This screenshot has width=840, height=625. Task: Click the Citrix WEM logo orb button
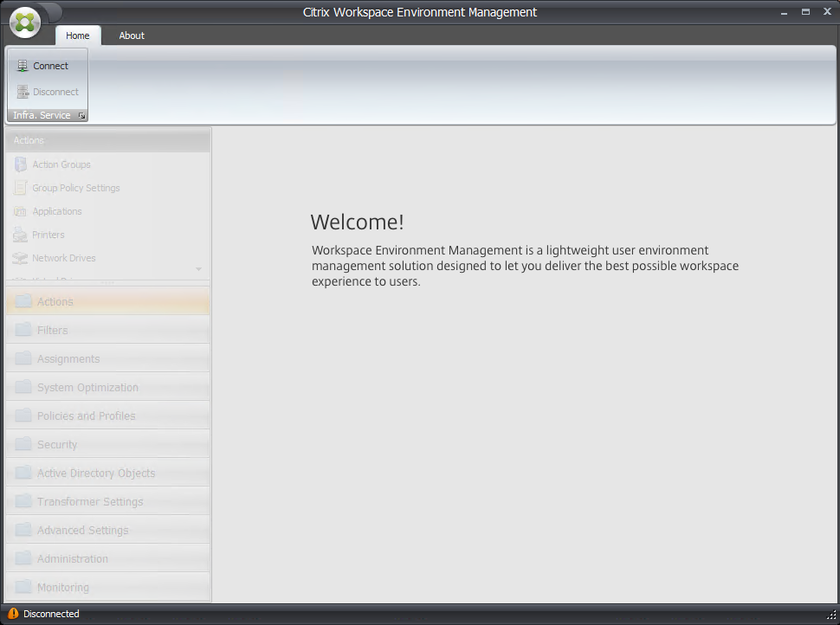[23, 23]
